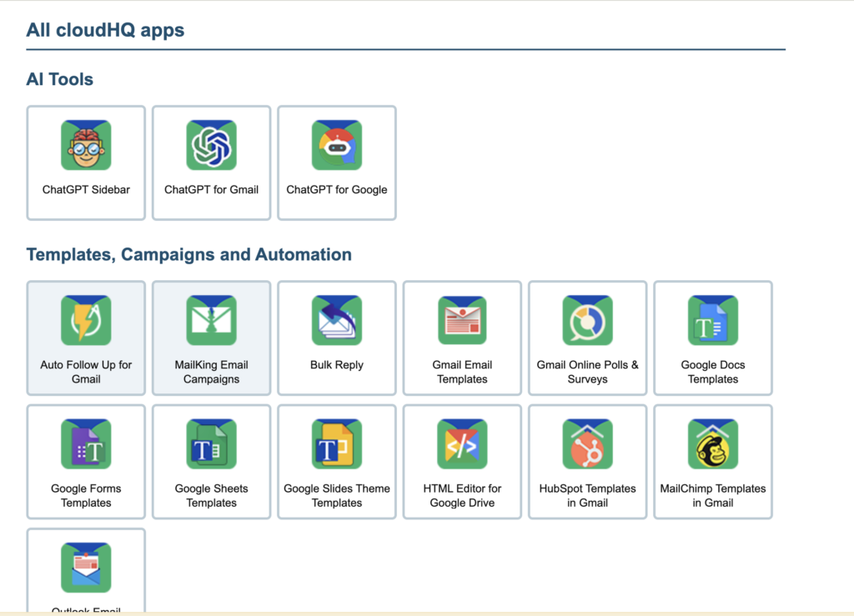Open Google Slides Theme Templates icon
Viewport: 854px width, 616px height.
pos(337,444)
